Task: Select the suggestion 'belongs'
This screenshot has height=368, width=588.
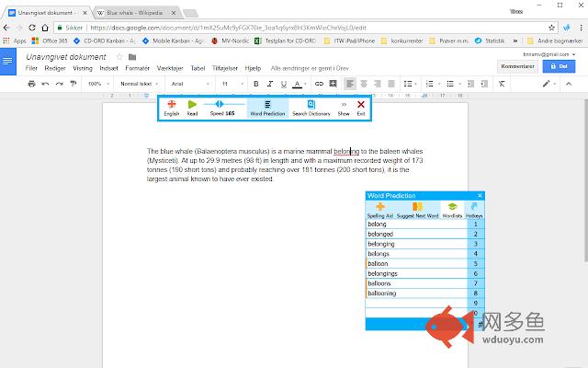Action: coord(416,254)
